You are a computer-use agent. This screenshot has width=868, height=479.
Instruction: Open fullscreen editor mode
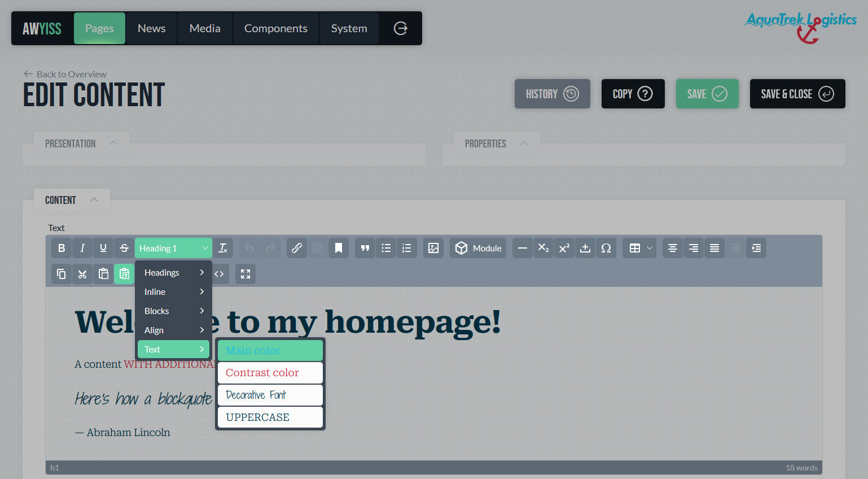[x=246, y=274]
